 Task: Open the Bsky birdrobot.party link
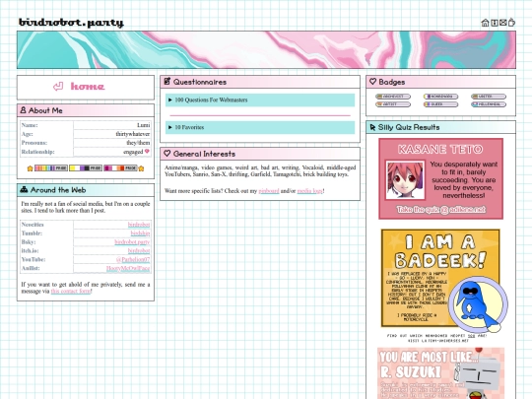coord(132,242)
